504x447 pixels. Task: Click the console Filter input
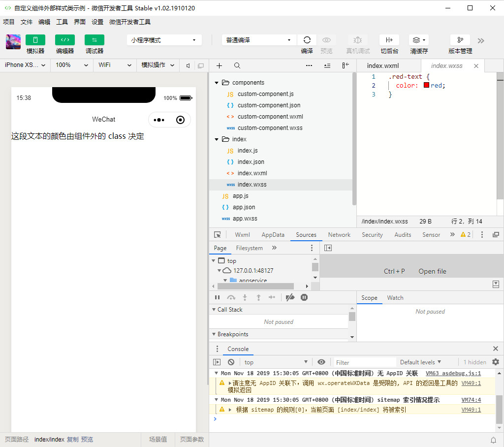[x=365, y=362]
